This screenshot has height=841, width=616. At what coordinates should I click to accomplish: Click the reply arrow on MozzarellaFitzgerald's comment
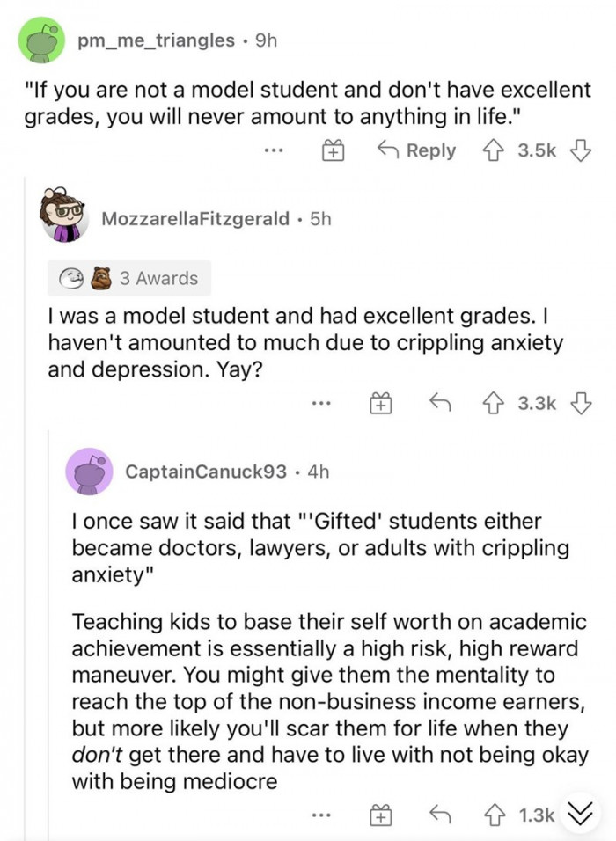pos(443,404)
